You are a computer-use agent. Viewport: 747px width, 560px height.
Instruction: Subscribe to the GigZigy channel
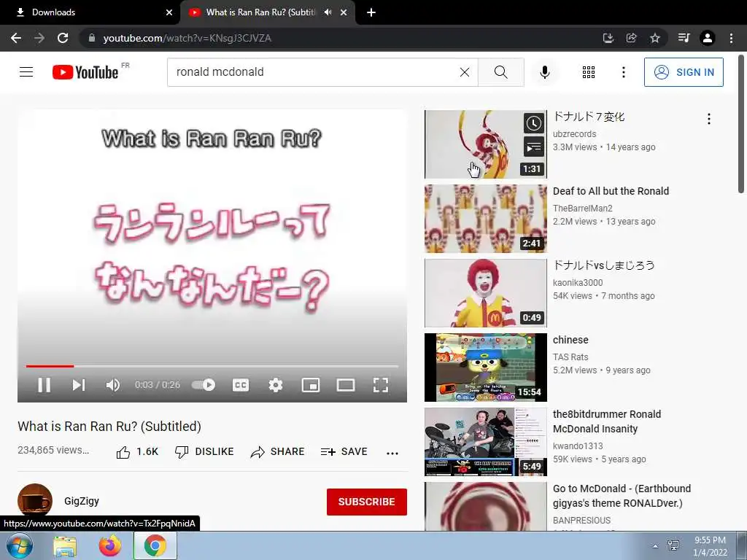pos(366,502)
